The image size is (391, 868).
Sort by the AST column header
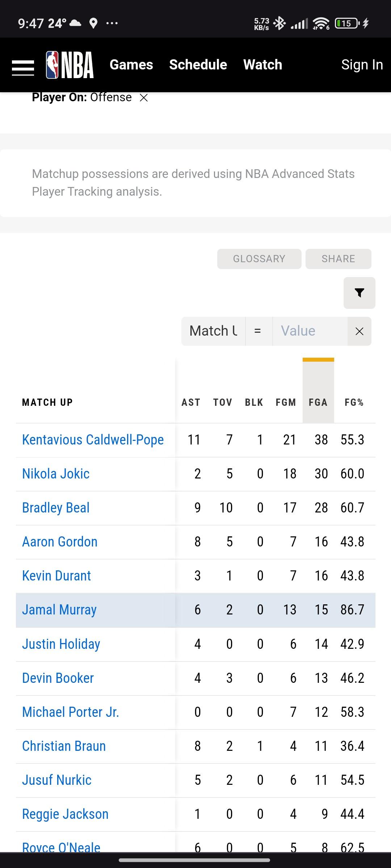pyautogui.click(x=191, y=403)
